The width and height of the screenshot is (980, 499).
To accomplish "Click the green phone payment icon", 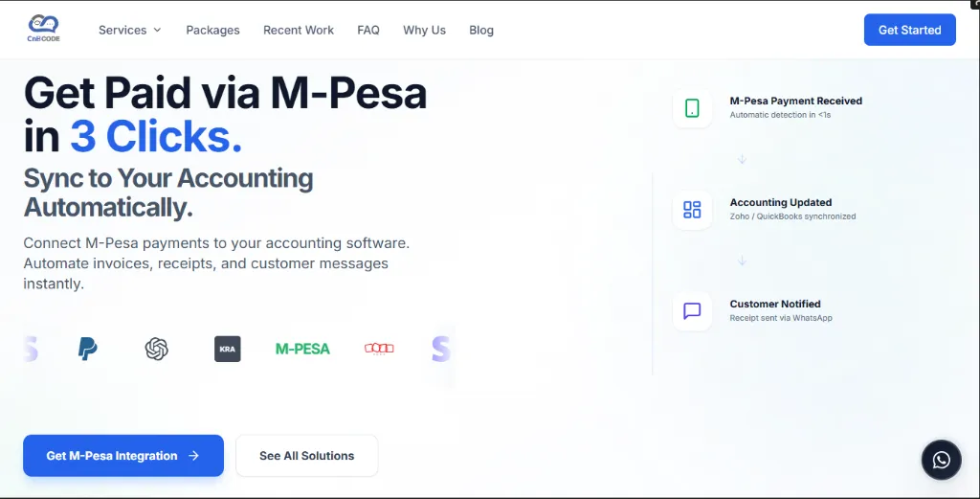I will click(692, 108).
